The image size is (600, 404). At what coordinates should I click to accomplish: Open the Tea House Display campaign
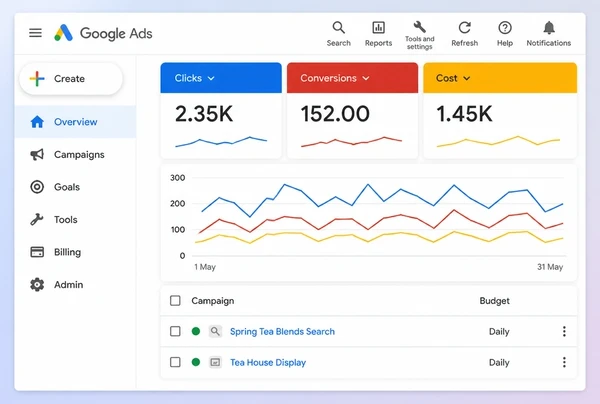pyautogui.click(x=268, y=362)
